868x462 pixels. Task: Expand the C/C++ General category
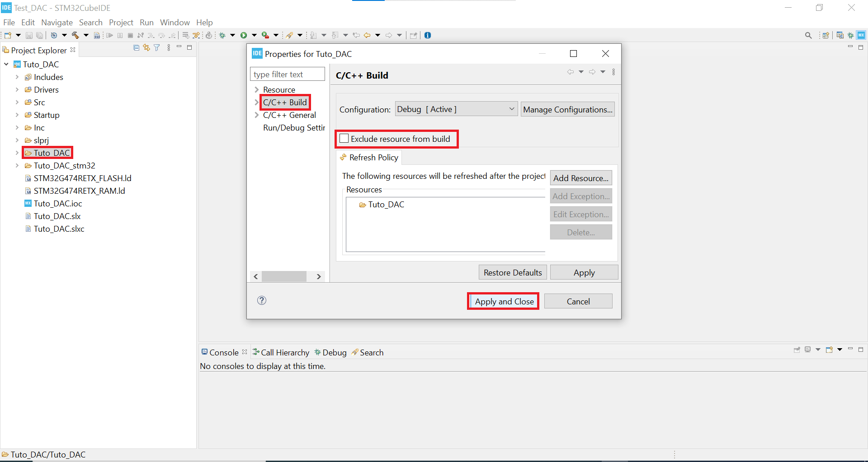coord(256,115)
